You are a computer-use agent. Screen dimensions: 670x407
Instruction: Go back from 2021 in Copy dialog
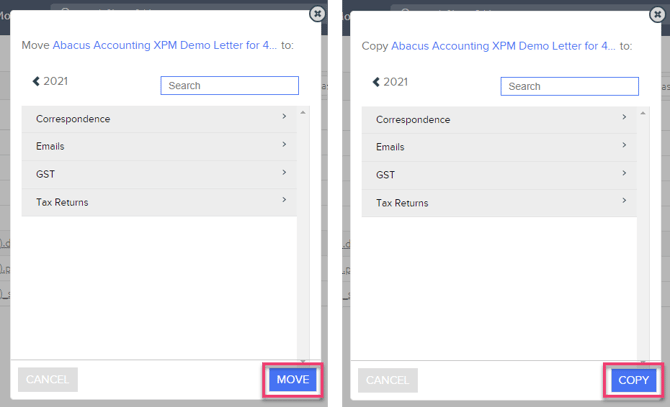[x=376, y=82]
